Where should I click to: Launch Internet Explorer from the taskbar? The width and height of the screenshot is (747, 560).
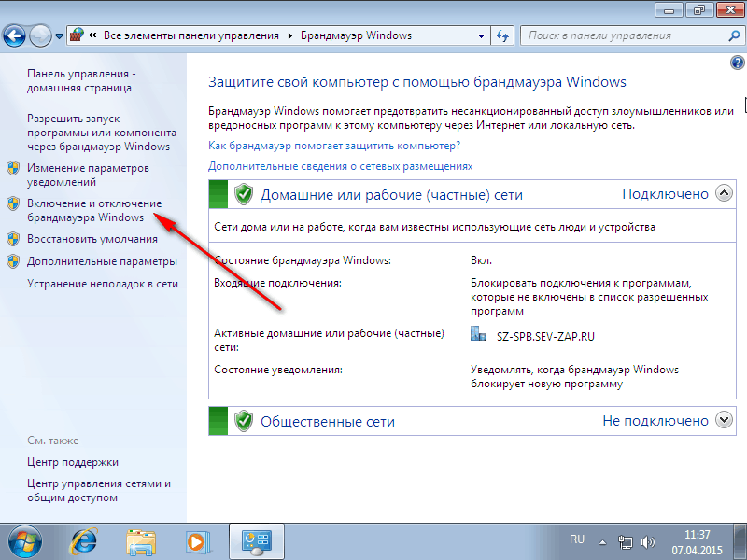(85, 540)
